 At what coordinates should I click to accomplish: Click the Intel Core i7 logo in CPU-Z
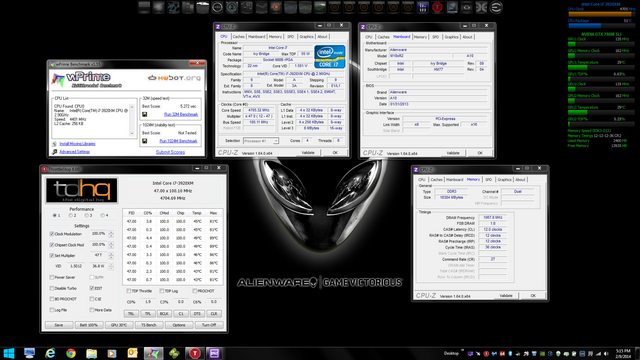click(329, 57)
